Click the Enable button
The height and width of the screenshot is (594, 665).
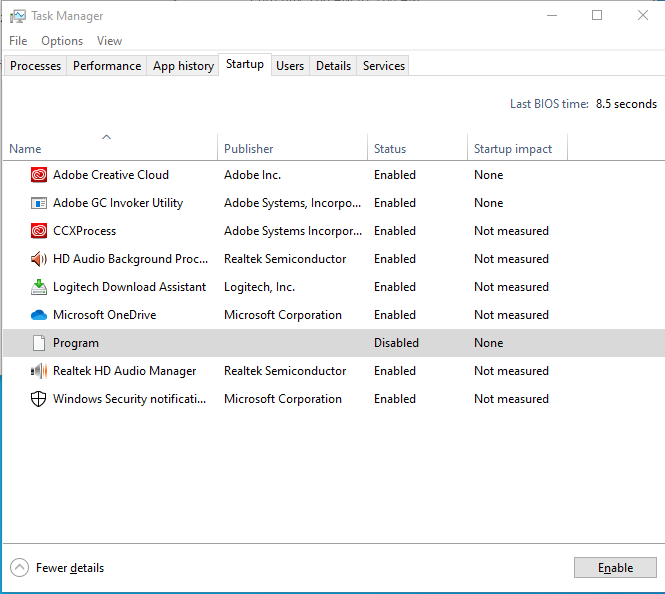click(x=615, y=568)
